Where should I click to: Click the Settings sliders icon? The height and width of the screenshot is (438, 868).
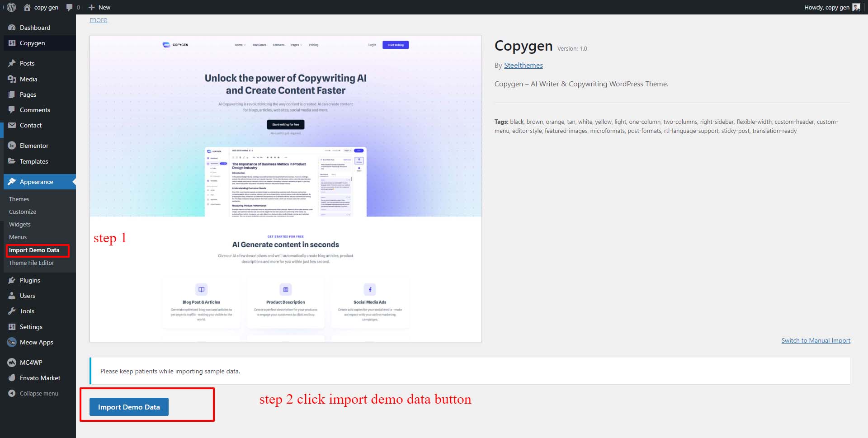[12, 327]
